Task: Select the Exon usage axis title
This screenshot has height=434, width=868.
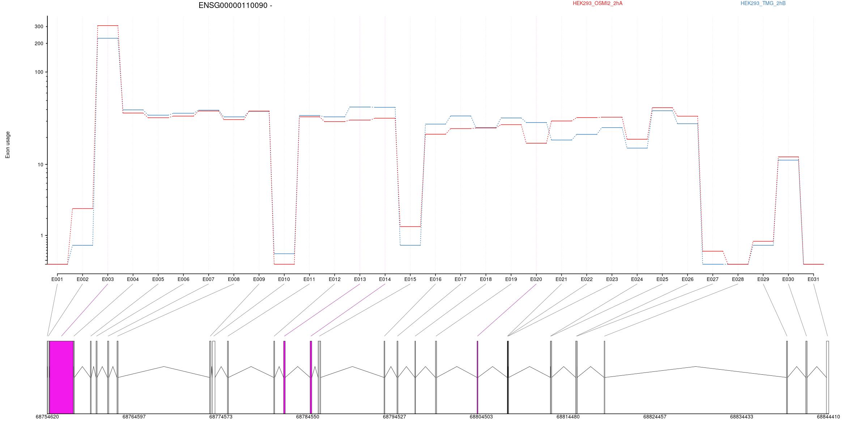Action: [x=8, y=145]
